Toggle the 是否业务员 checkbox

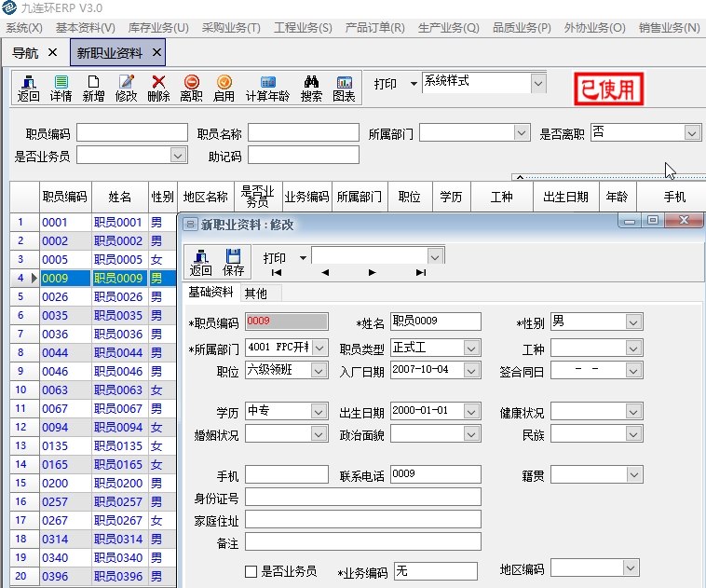click(251, 572)
